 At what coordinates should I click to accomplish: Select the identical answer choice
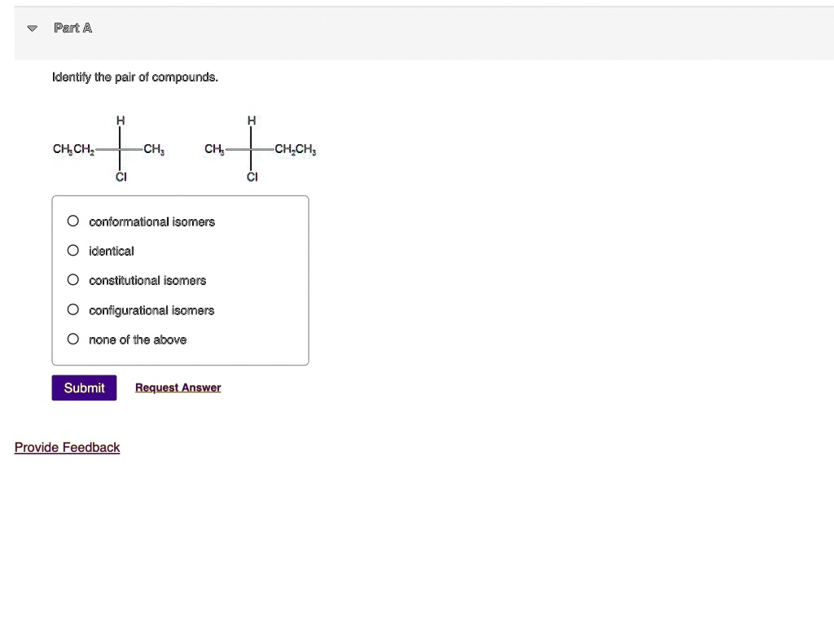pyautogui.click(x=72, y=250)
